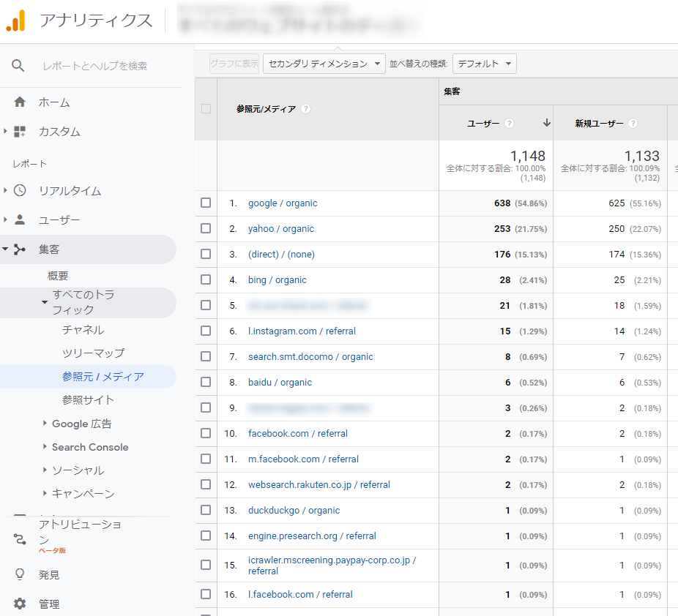Open the google / organic link
The width and height of the screenshot is (678, 616).
(x=283, y=203)
